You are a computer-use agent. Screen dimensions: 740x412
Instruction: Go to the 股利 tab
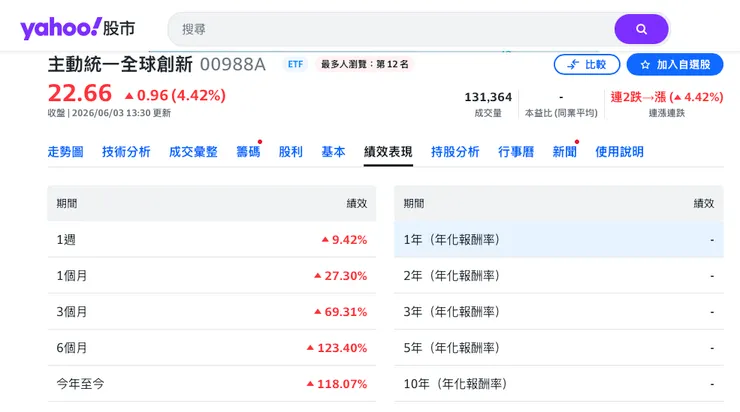290,152
